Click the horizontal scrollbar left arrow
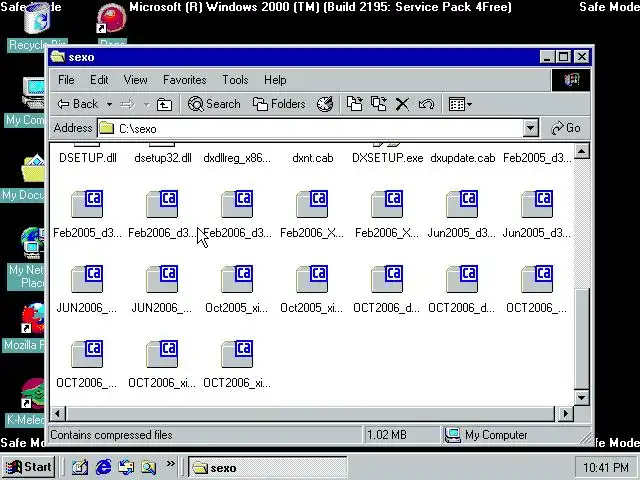 coord(57,413)
